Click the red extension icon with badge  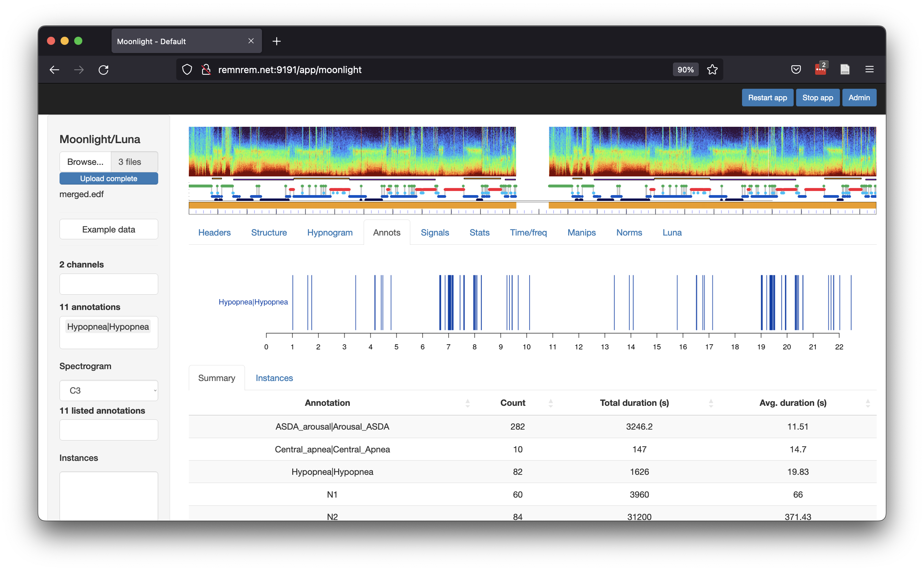(x=820, y=69)
